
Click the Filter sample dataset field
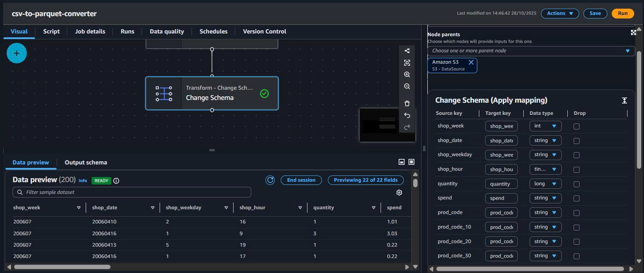click(132, 192)
